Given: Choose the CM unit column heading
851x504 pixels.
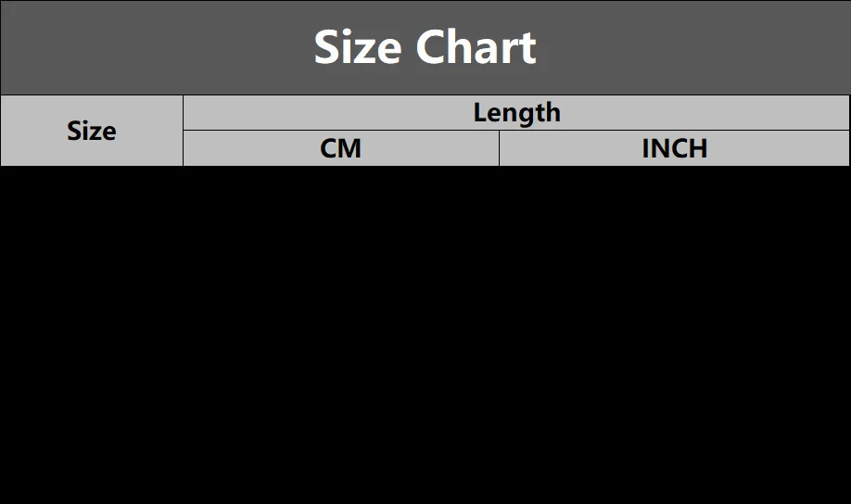Looking at the screenshot, I should click(x=341, y=148).
